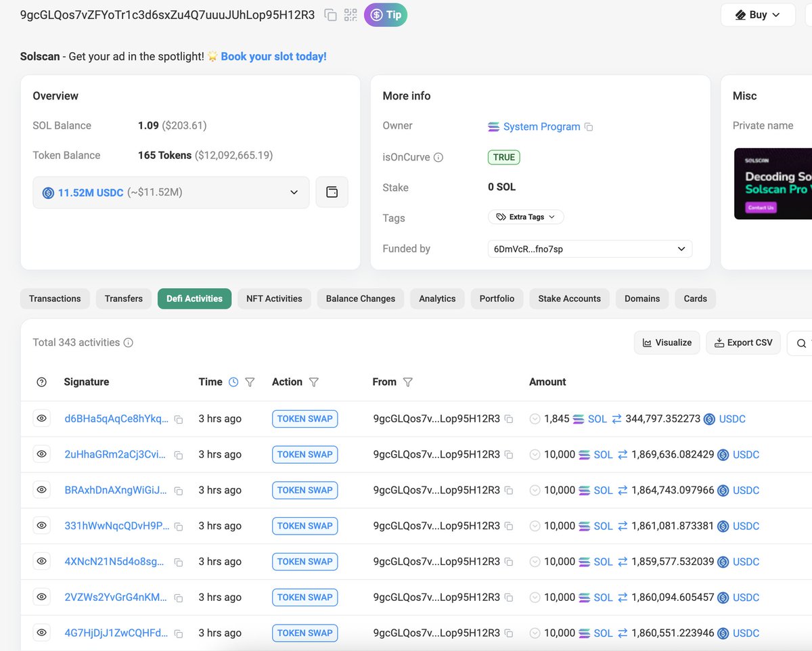Filter the Action column
Screen dimensions: 812x651
click(x=313, y=382)
